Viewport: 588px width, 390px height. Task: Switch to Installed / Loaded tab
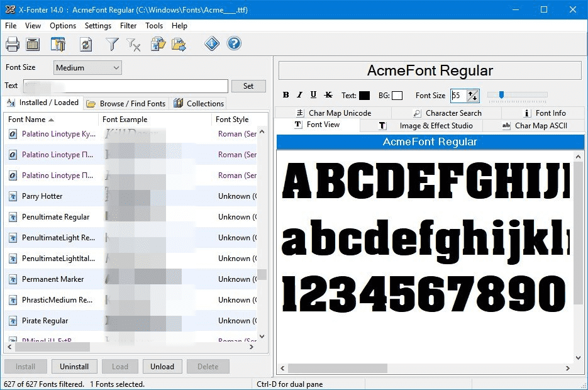(x=43, y=103)
